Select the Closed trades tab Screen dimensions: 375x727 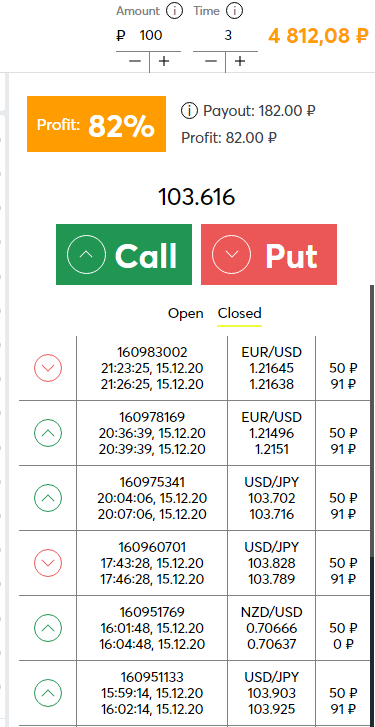[240, 314]
